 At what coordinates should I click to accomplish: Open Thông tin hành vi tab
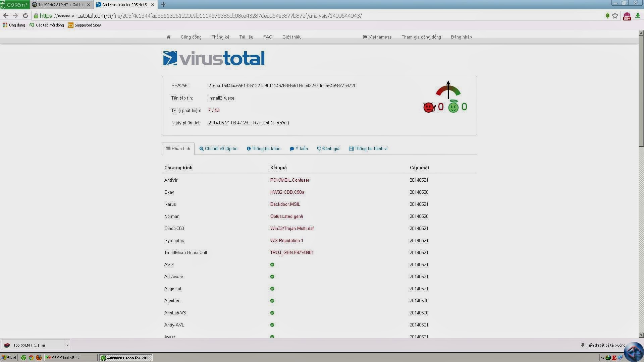point(368,149)
